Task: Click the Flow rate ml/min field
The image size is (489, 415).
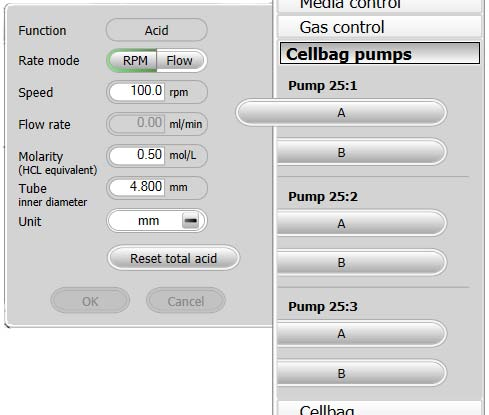Action: point(137,124)
